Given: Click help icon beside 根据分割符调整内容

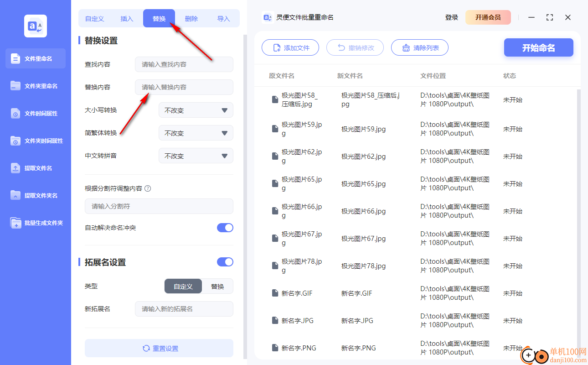Looking at the screenshot, I should [148, 188].
